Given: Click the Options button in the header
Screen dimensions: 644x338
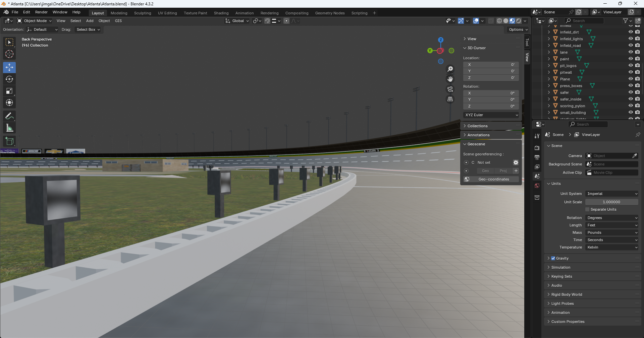Looking at the screenshot, I should [x=518, y=29].
